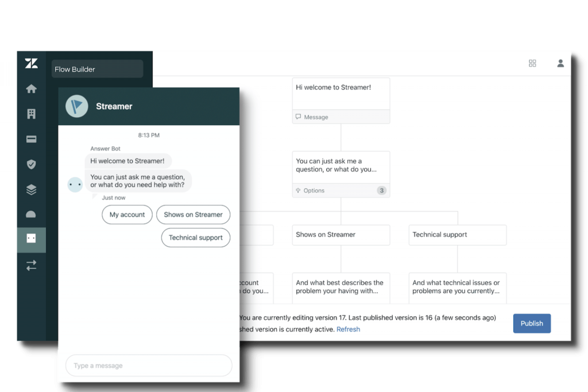
Task: Select the card-shaped views icon
Action: [x=32, y=139]
